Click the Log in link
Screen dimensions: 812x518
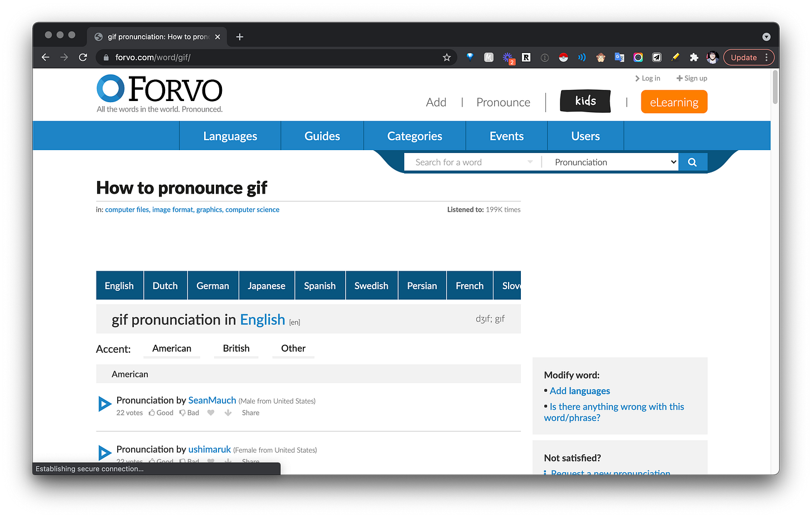(x=647, y=78)
